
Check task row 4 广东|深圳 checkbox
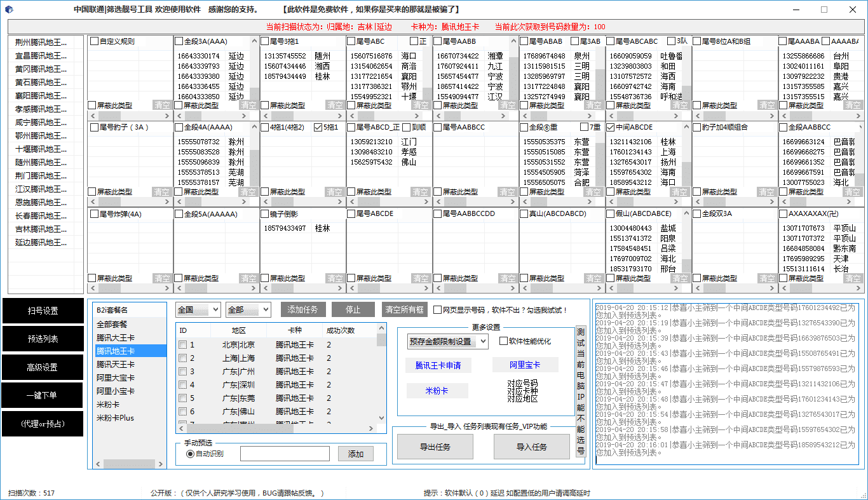coord(183,385)
